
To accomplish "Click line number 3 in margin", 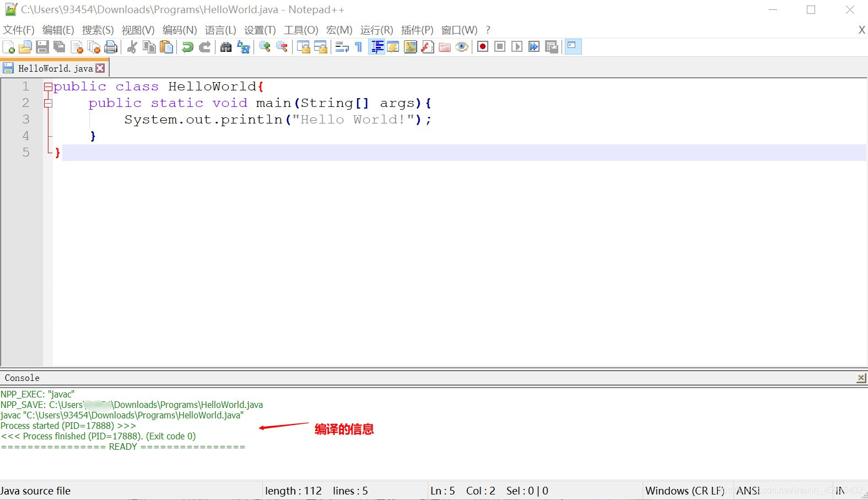I will pyautogui.click(x=25, y=119).
